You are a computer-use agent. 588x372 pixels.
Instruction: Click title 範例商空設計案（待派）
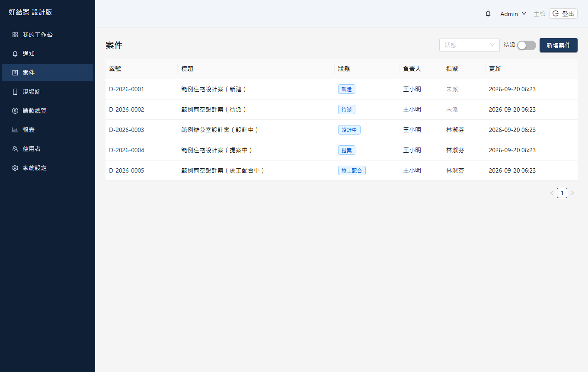point(215,109)
